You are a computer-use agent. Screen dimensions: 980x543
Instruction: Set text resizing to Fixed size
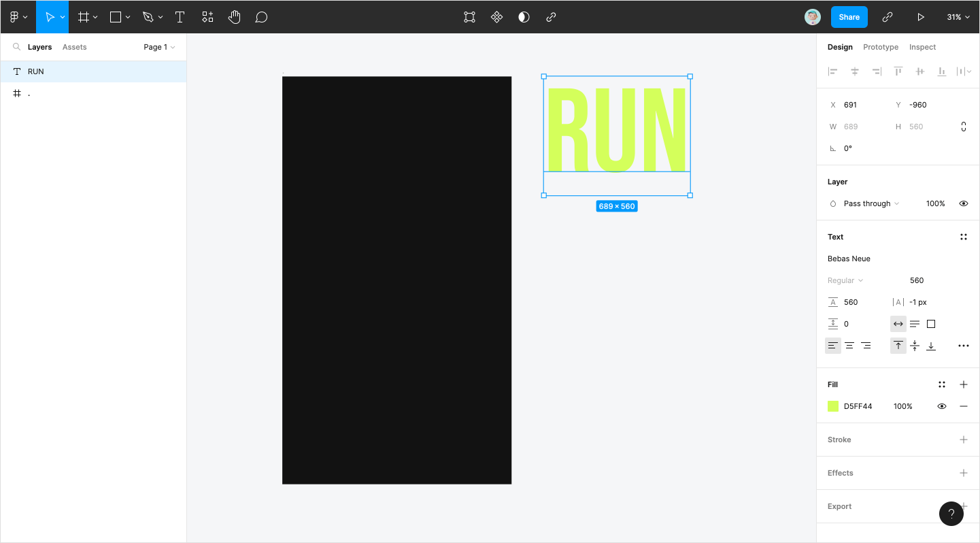click(931, 324)
